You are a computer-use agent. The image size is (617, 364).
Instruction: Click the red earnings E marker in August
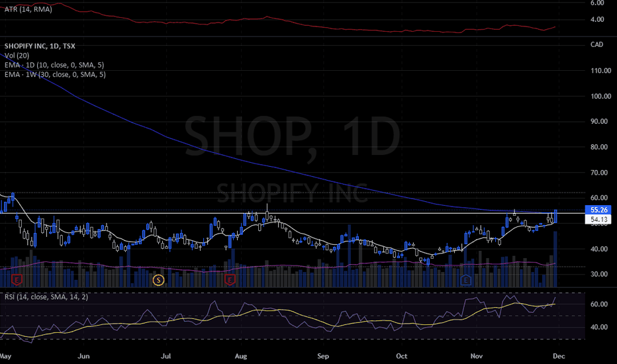coord(230,280)
